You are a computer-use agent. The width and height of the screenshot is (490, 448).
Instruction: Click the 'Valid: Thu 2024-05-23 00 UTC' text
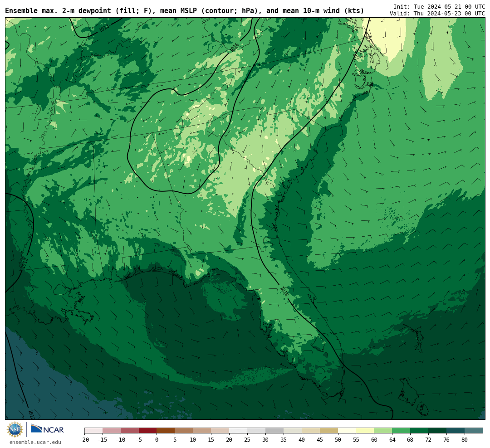point(437,14)
